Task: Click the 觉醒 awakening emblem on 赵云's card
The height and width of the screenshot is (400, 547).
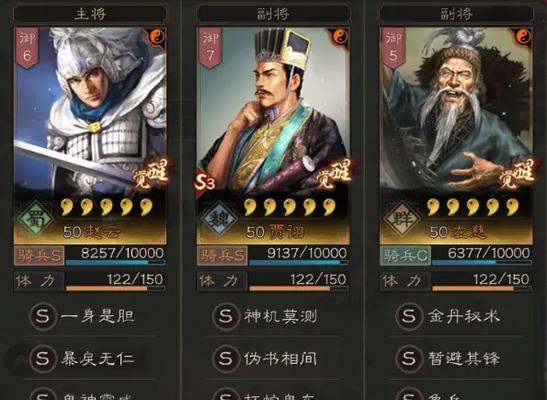Action: 151,173
